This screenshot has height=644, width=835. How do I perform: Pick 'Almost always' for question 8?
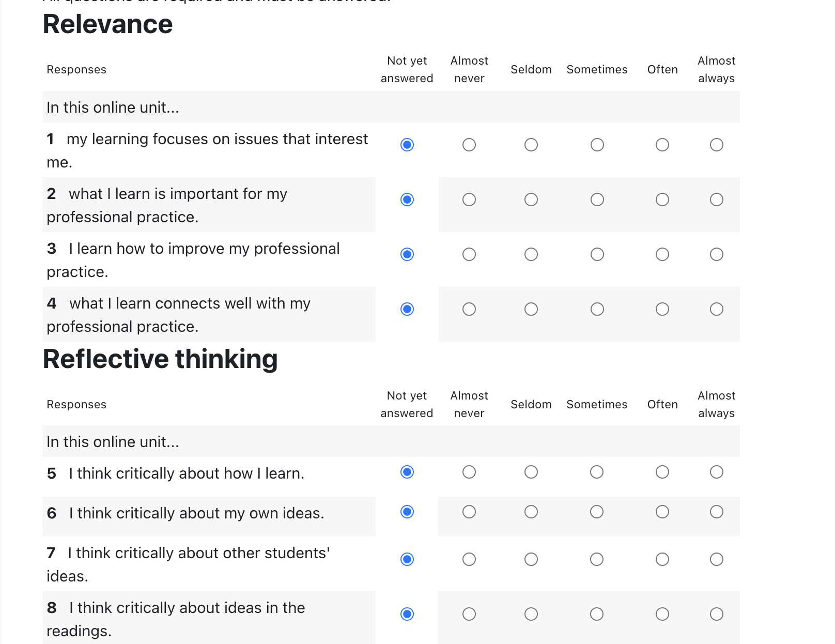(x=716, y=614)
